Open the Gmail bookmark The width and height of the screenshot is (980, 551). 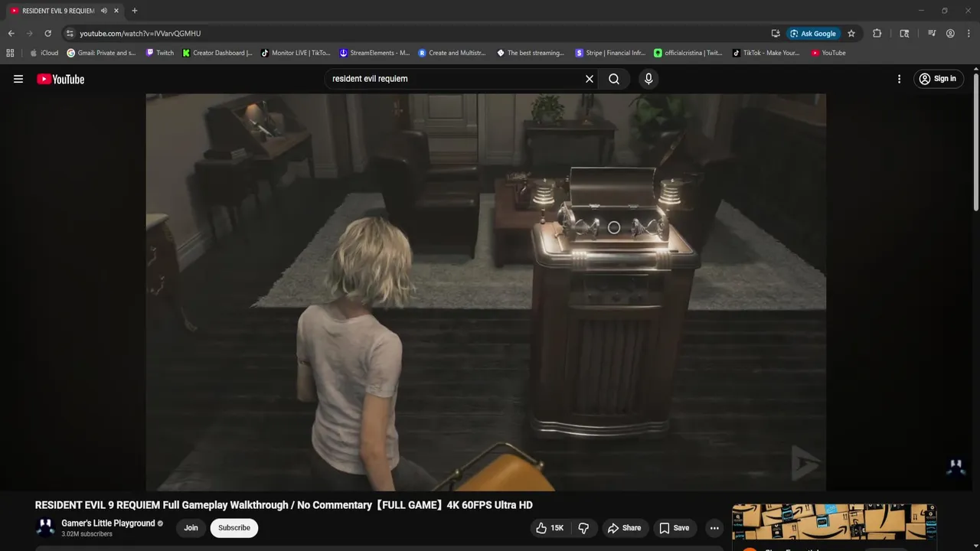[101, 53]
